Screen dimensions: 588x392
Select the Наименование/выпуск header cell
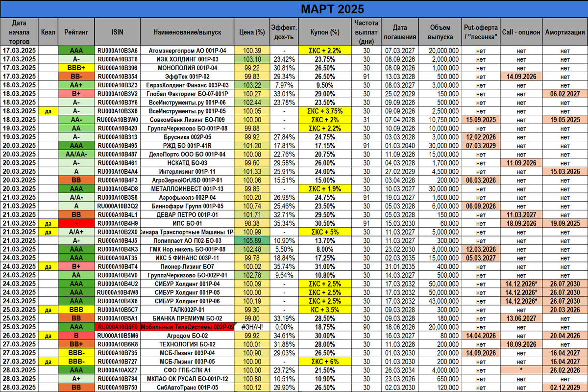click(187, 32)
